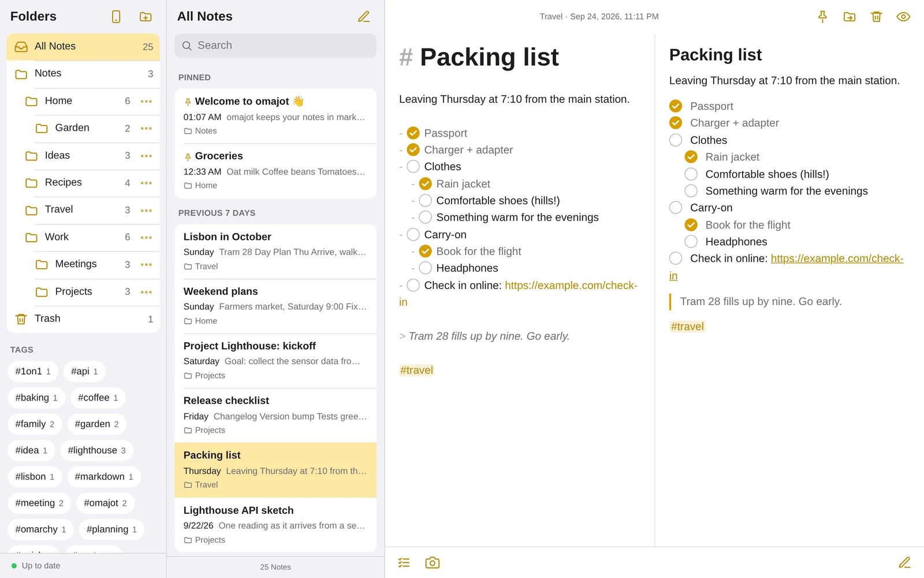
Task: Open the three-dot menu for Recipes folder
Action: coord(146,183)
